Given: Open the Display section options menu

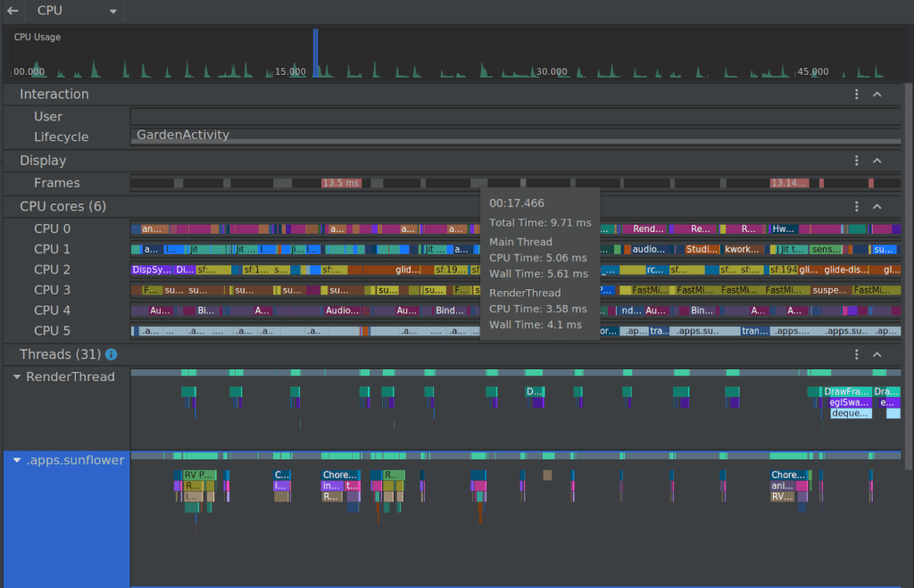Looking at the screenshot, I should 856,161.
